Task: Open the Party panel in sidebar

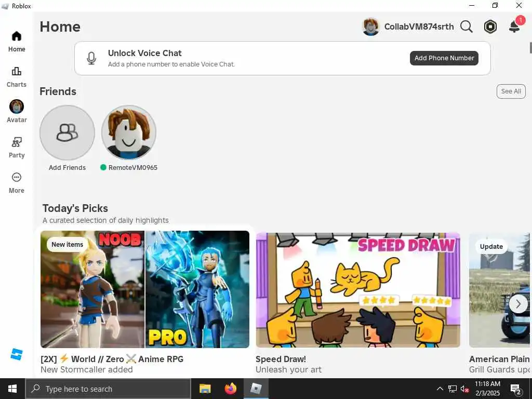Action: click(17, 148)
